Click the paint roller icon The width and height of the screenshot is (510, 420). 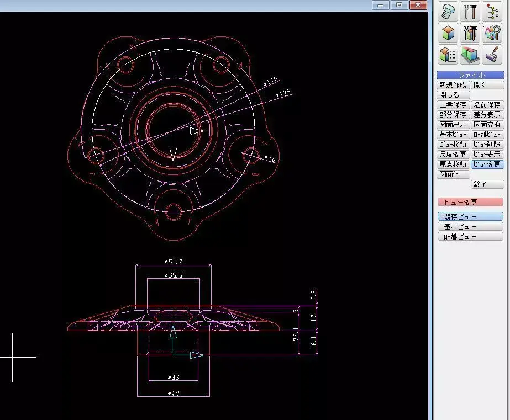[492, 54]
